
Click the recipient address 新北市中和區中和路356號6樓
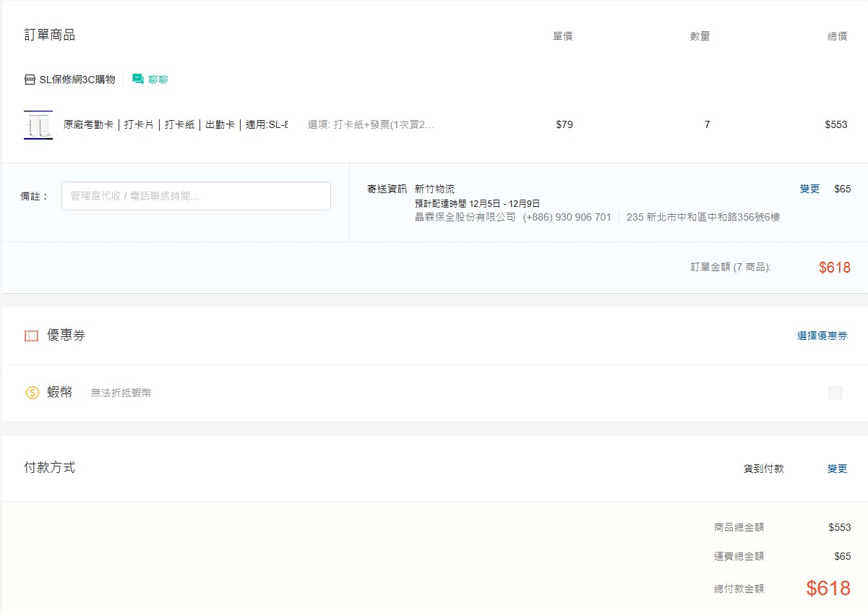(x=702, y=217)
